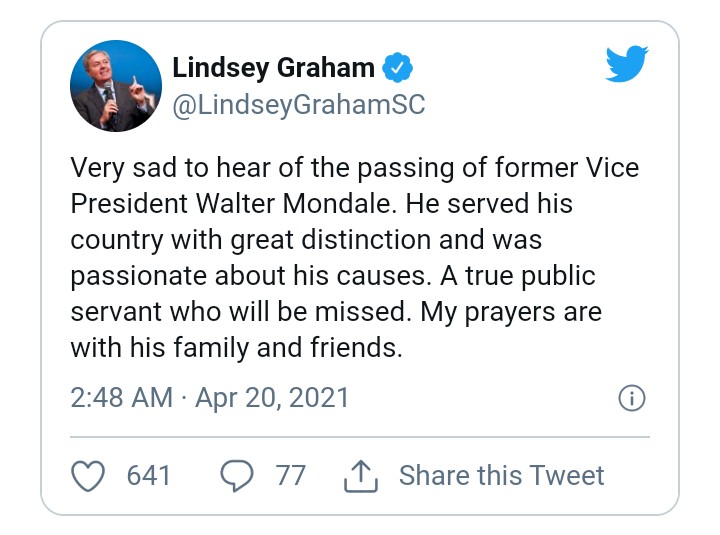This screenshot has height=535, width=720.
Task: Click the line ending family and friends
Action: point(236,349)
